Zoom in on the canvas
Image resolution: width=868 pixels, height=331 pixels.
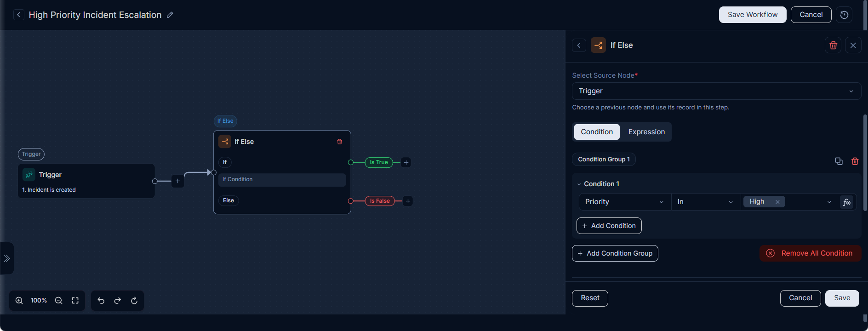[19, 301]
